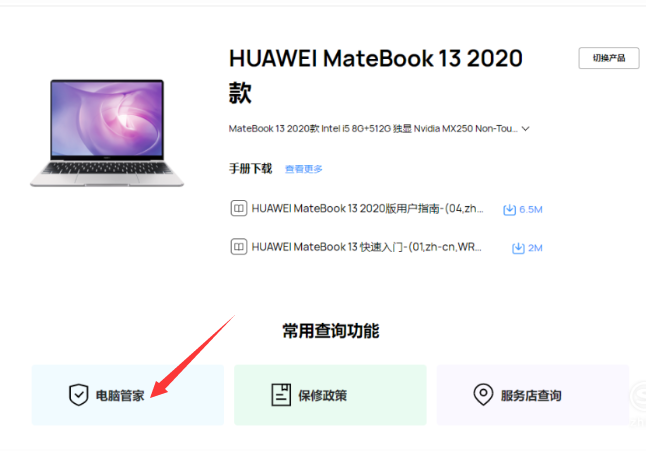Click the book icon beside the 快速入门 manual
The height and width of the screenshot is (451, 646).
coord(239,247)
